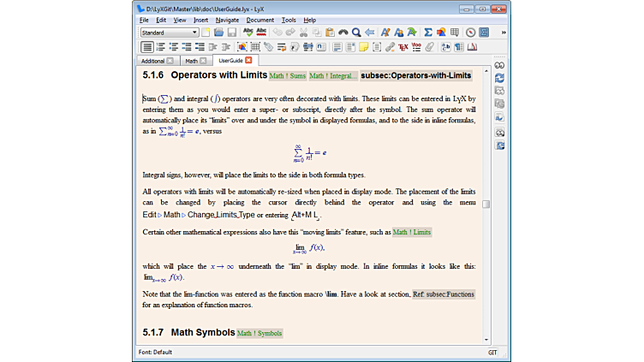Open the Document menu
This screenshot has height=362, width=644.
(x=260, y=20)
